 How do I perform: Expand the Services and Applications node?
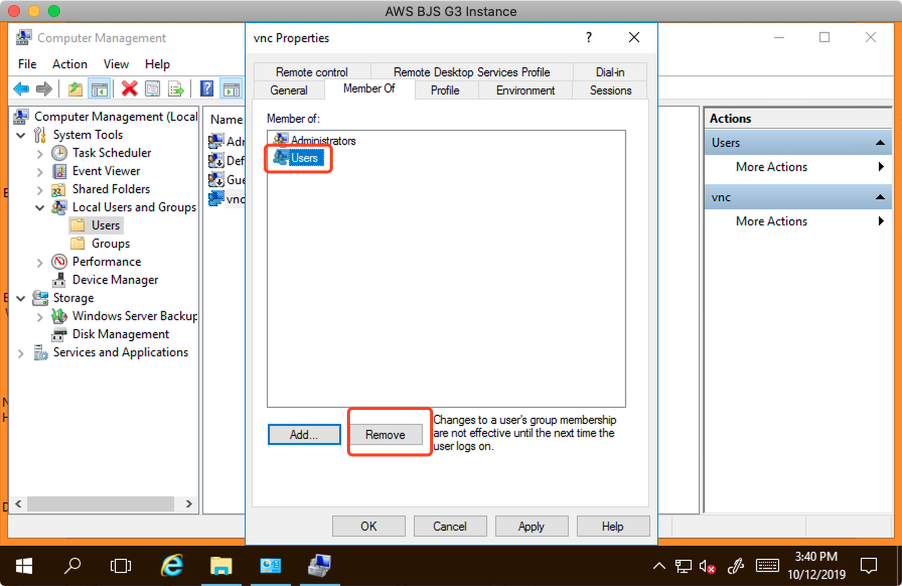(x=21, y=353)
